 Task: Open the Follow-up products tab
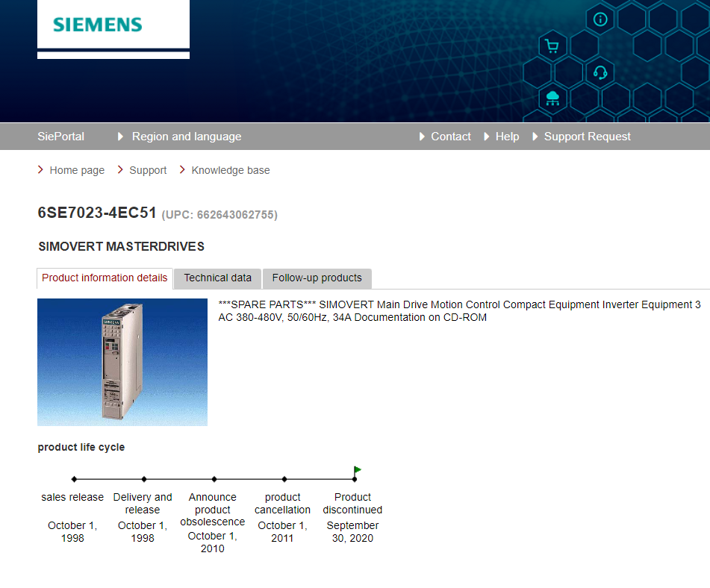317,278
